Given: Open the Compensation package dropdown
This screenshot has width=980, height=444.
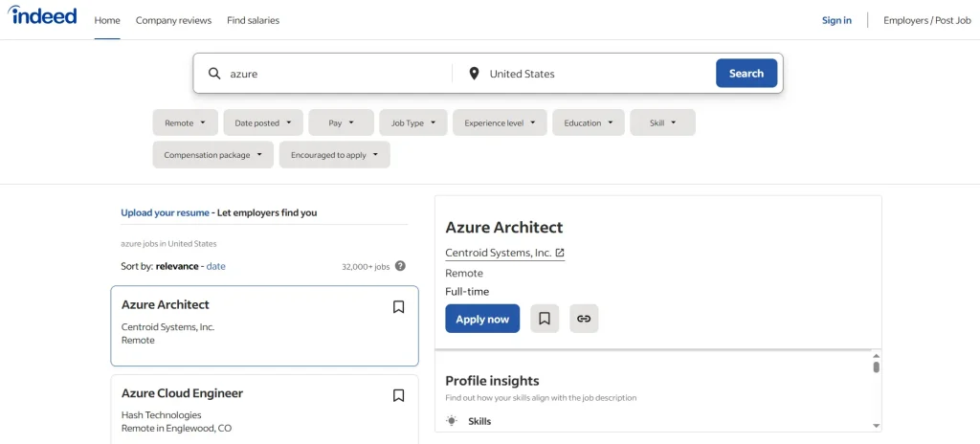Looking at the screenshot, I should (x=213, y=155).
